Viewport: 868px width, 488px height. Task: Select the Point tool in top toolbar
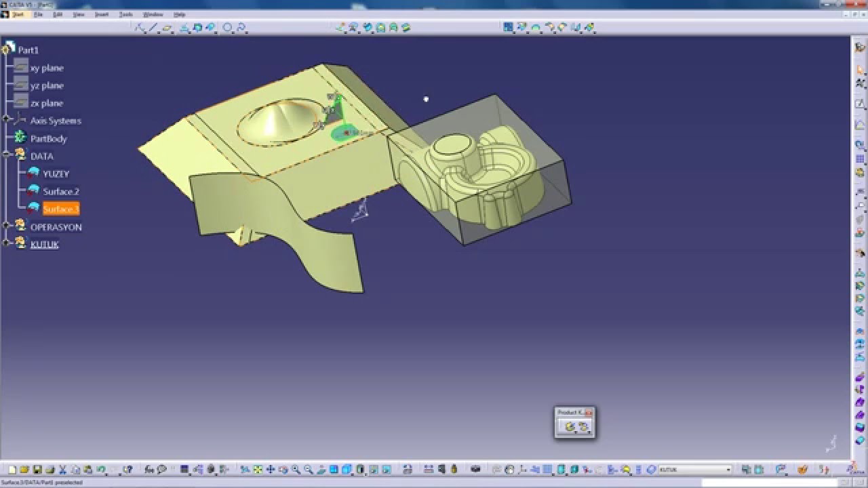point(140,28)
